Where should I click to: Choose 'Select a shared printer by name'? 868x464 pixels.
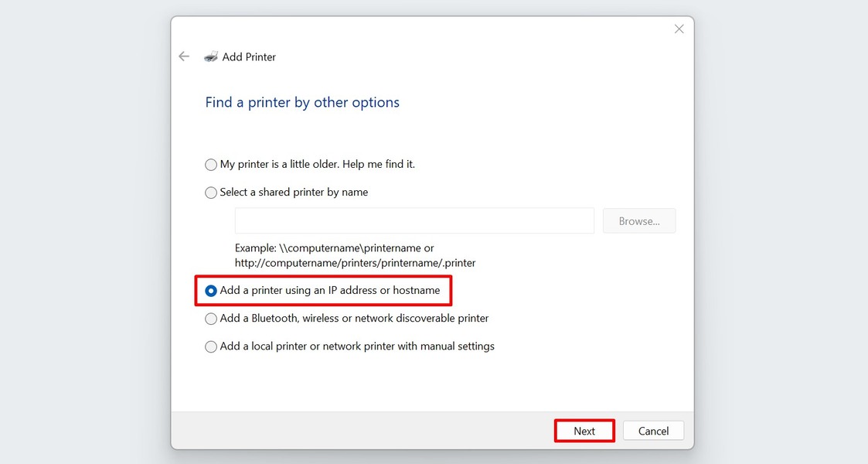(x=210, y=193)
